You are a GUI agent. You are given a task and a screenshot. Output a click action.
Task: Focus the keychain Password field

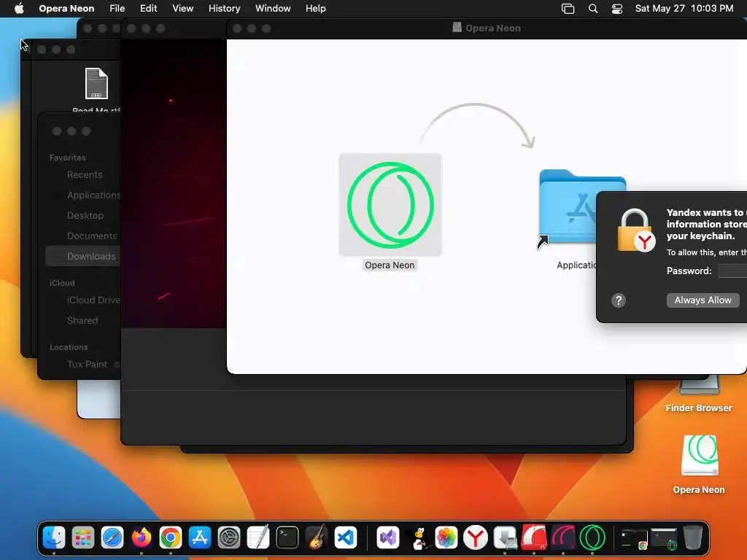[x=732, y=271]
